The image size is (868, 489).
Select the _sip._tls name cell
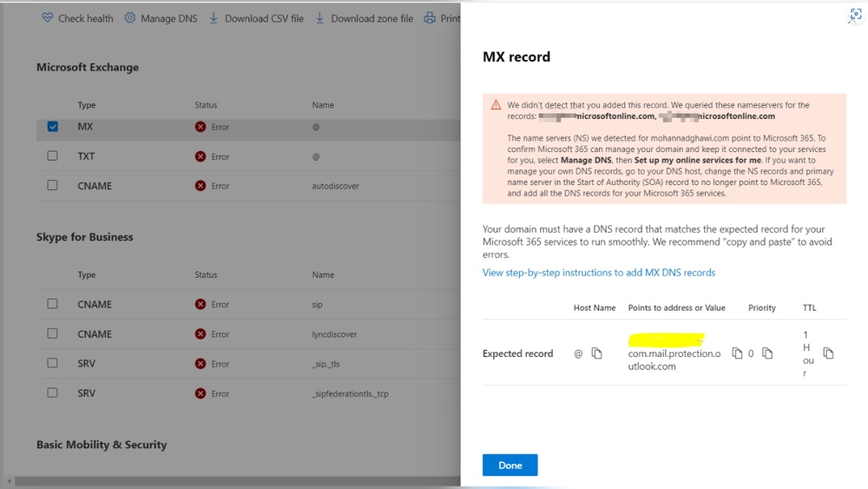(326, 365)
